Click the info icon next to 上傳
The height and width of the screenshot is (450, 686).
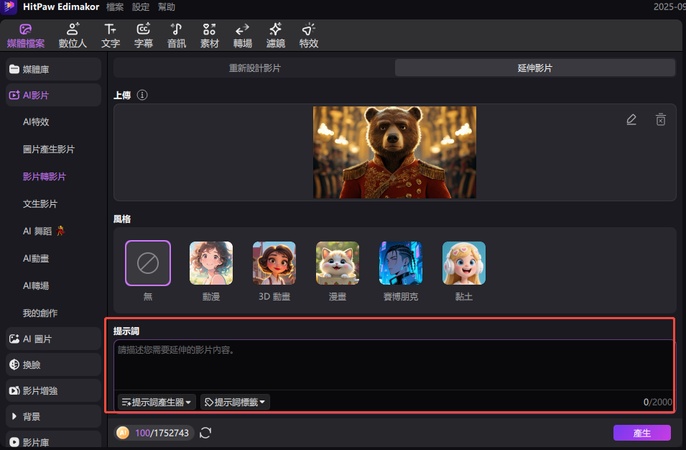click(142, 96)
